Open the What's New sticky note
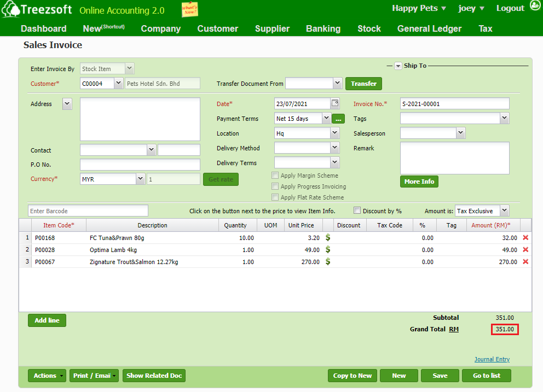This screenshot has width=543, height=392. coord(190,9)
